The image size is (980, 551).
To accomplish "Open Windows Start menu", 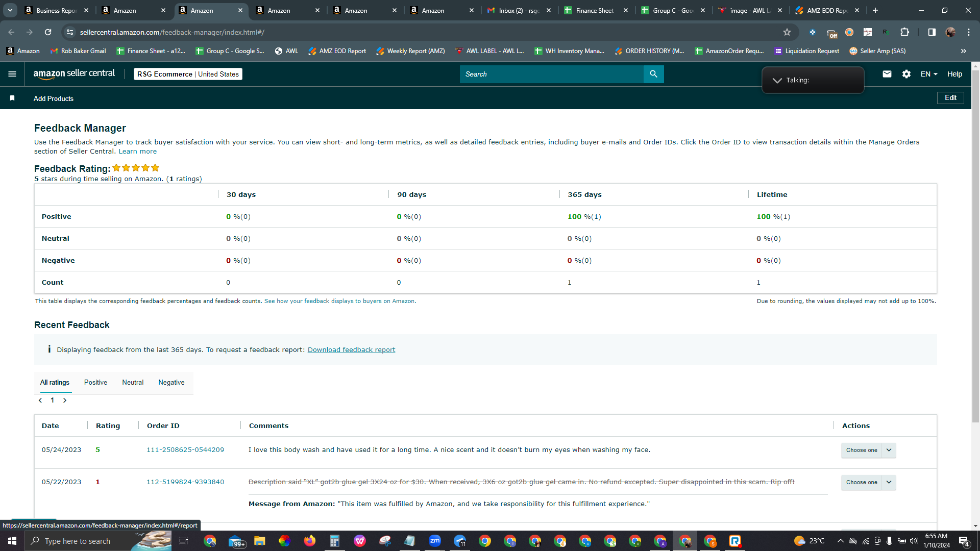I will click(x=12, y=541).
